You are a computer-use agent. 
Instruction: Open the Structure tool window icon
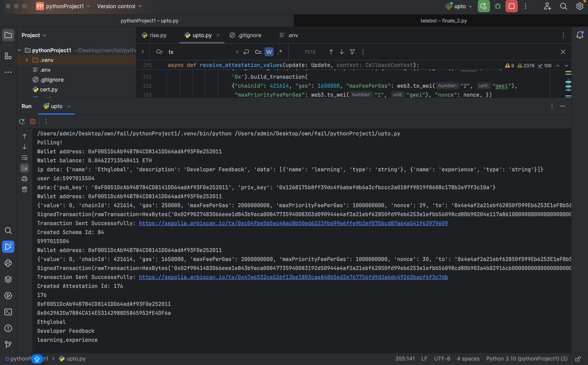coord(8,56)
